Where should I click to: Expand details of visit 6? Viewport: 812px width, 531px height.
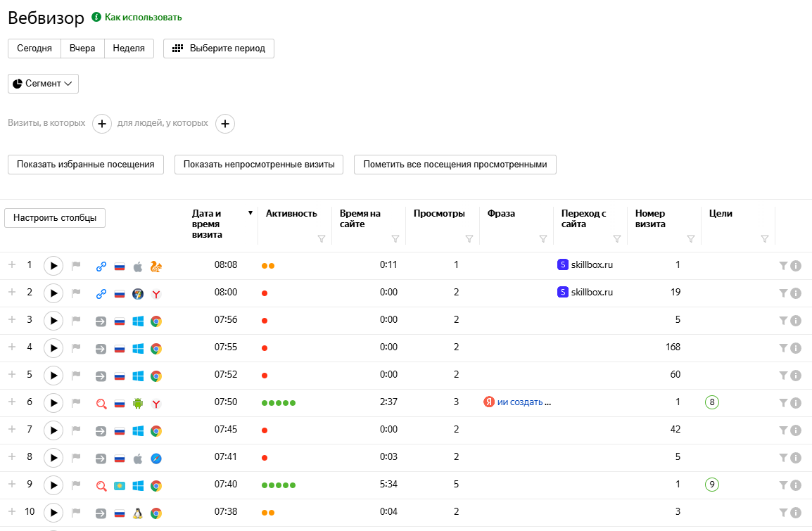(x=12, y=402)
